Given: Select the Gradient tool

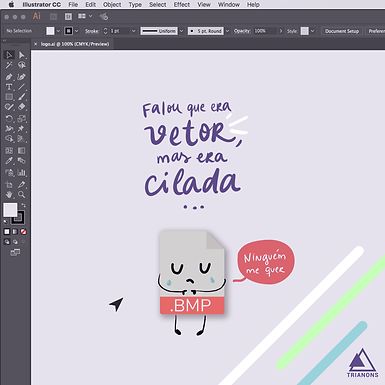Looking at the screenshot, I should point(22,151).
